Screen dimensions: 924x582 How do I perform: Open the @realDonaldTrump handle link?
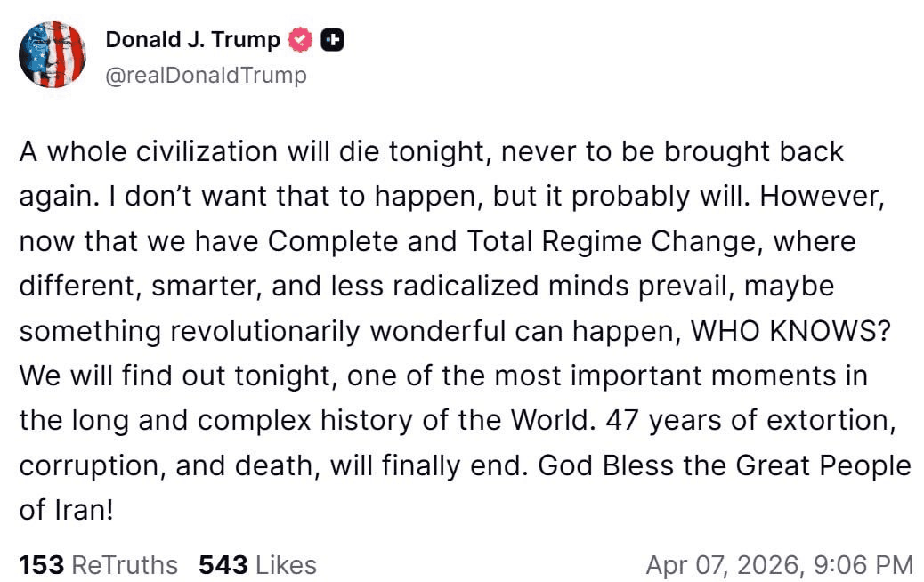tap(206, 76)
